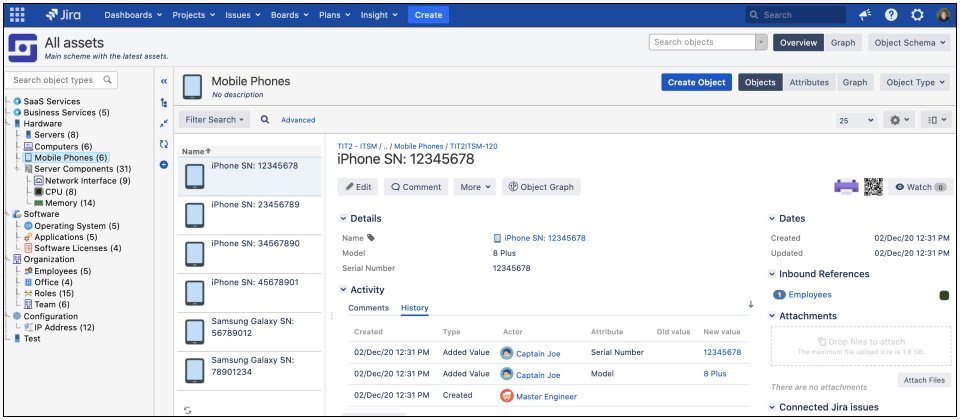Open the list settings gear dropdown
960x420 pixels.
point(899,121)
